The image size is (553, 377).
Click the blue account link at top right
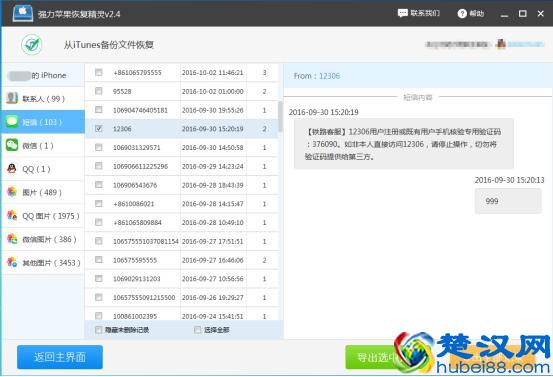pyautogui.click(x=526, y=44)
